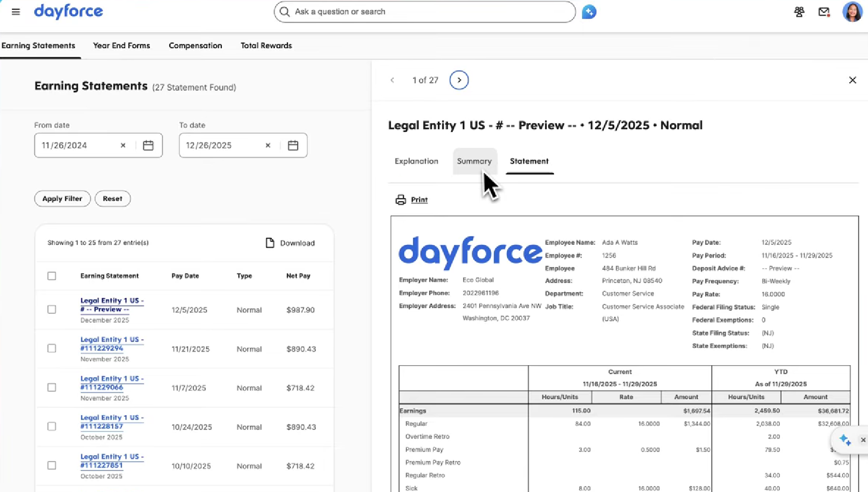The width and height of the screenshot is (868, 492).
Task: Clear the To date value
Action: point(268,145)
